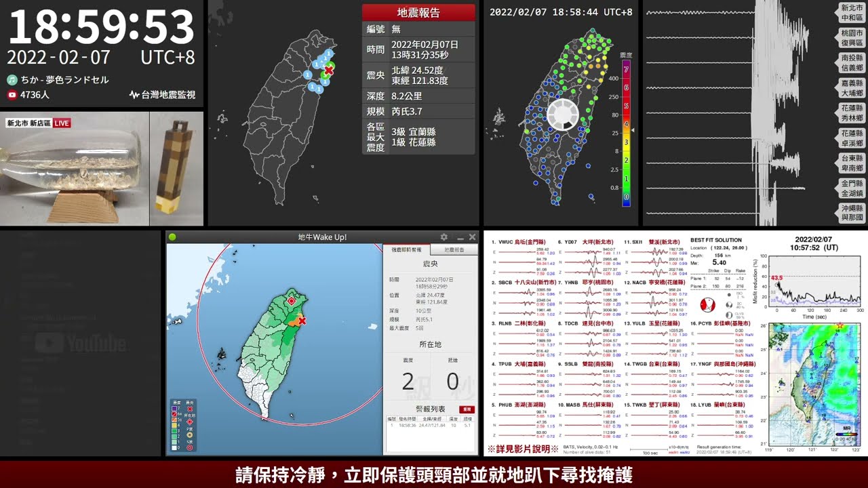Click the red LIVE badge
The height and width of the screenshot is (488, 868).
(x=62, y=123)
